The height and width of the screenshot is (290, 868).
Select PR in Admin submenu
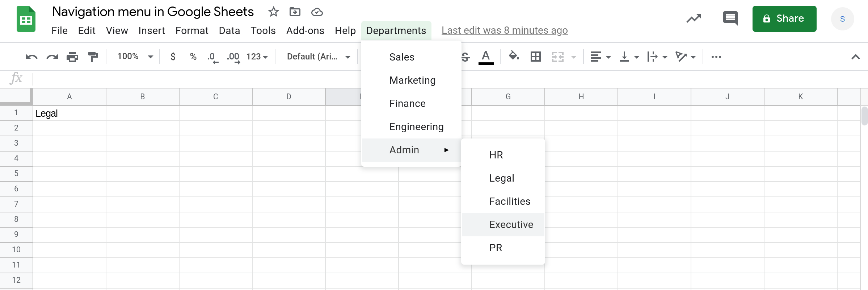point(503,248)
